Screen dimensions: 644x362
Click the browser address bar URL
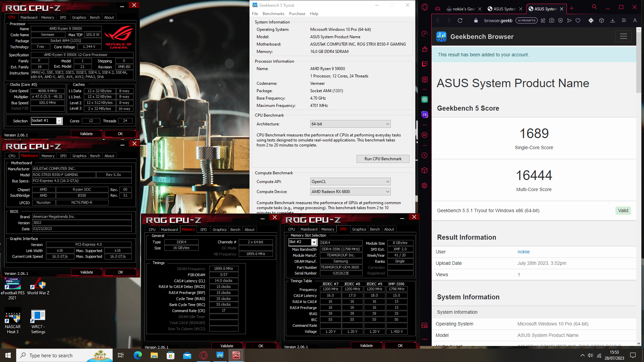click(x=498, y=20)
